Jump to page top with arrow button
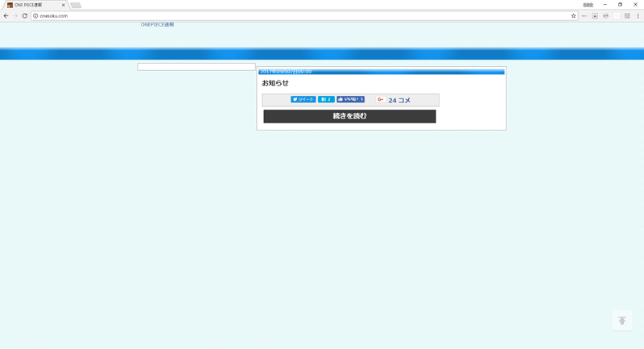This screenshot has height=349, width=644. (x=621, y=321)
